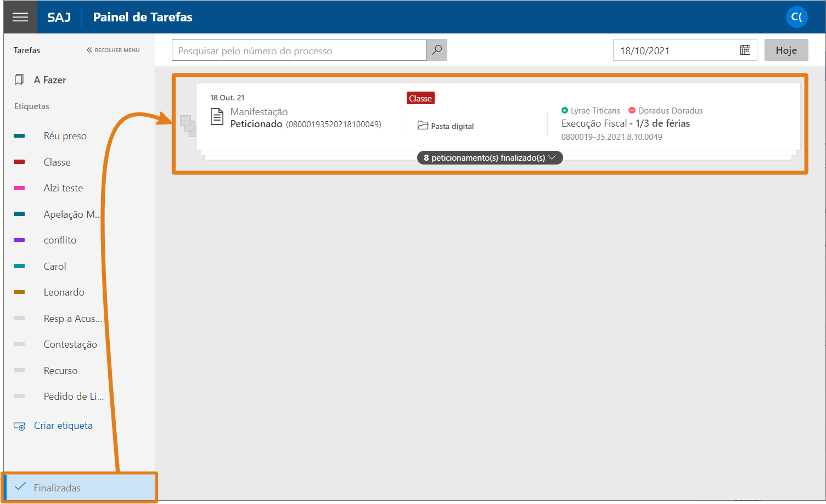The image size is (826, 504).
Task: Click the green plus icon by Lyrae
Action: pyautogui.click(x=565, y=110)
